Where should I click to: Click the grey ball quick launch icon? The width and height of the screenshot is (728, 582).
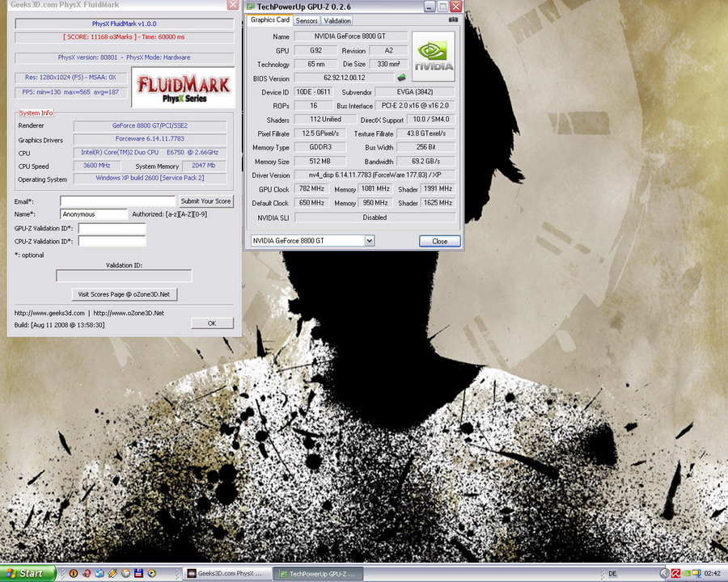coord(125,573)
